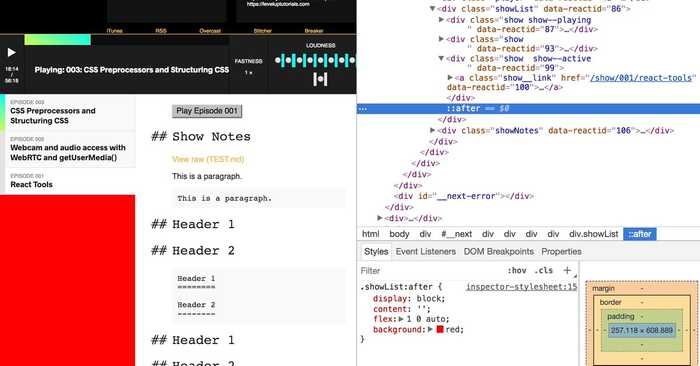The image size is (700, 366).
Task: Click the play icon in the player
Action: coord(12,53)
